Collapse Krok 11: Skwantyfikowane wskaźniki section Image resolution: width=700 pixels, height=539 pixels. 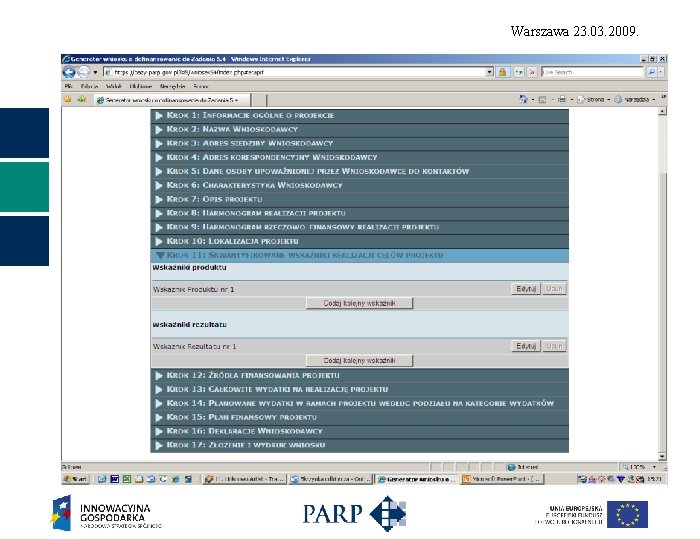coord(359,255)
